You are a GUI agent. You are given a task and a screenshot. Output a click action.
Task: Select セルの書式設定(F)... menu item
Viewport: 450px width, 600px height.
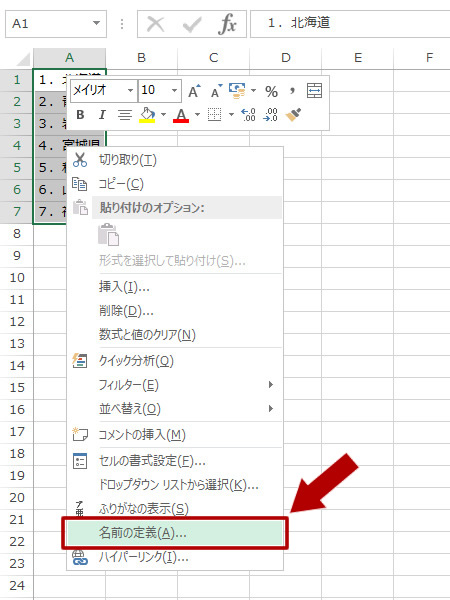[x=175, y=461]
